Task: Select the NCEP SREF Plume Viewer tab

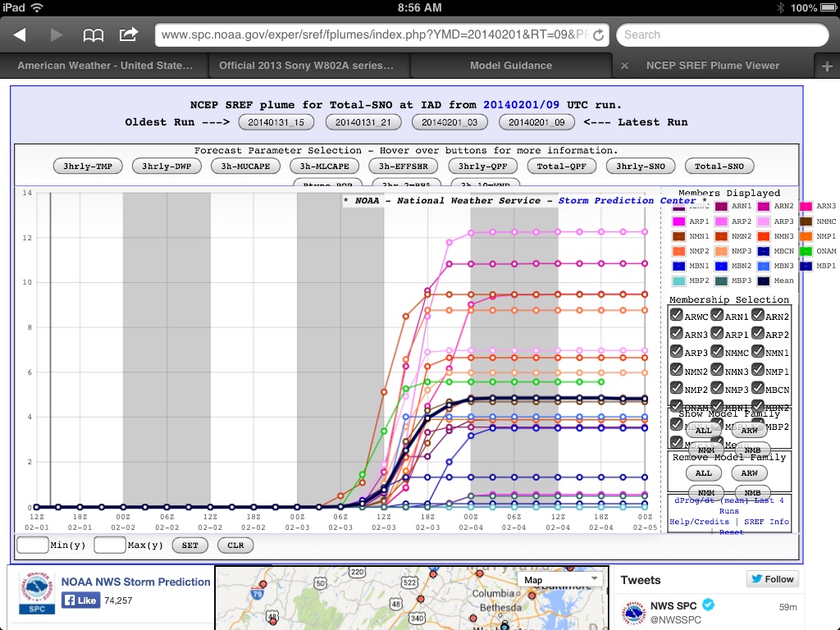Action: point(713,66)
